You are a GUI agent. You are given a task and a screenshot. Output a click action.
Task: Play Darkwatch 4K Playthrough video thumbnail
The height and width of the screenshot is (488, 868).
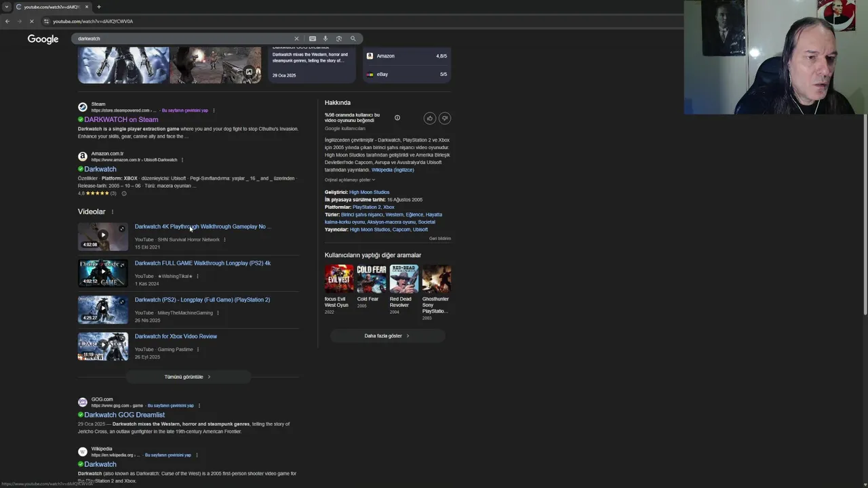pos(102,237)
